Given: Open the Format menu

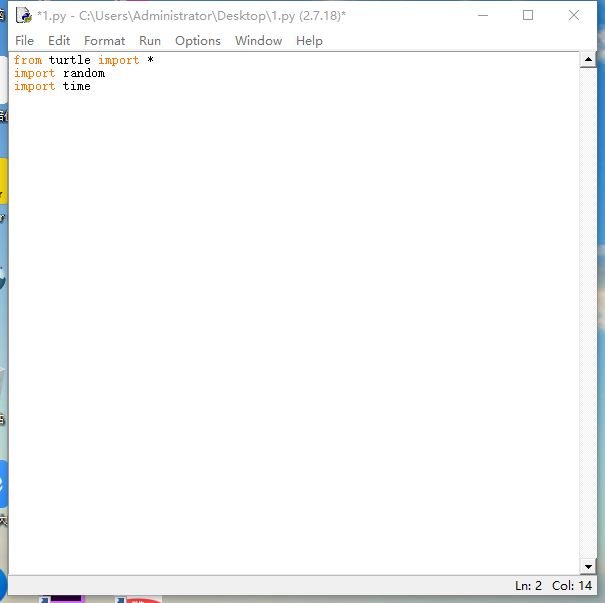Looking at the screenshot, I should (104, 41).
